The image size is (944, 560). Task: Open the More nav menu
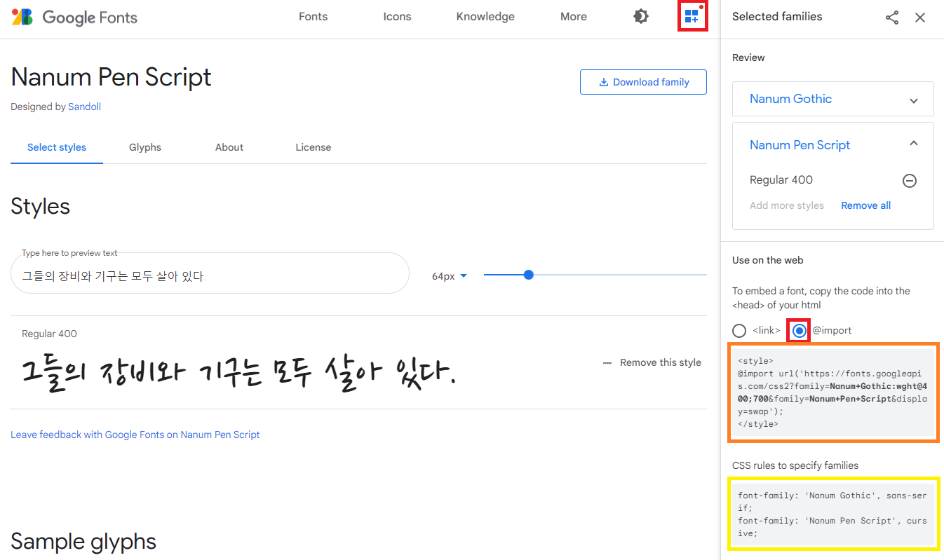574,17
